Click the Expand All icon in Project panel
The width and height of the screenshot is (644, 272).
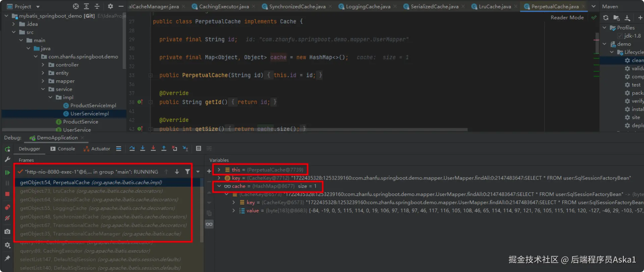[x=87, y=6]
